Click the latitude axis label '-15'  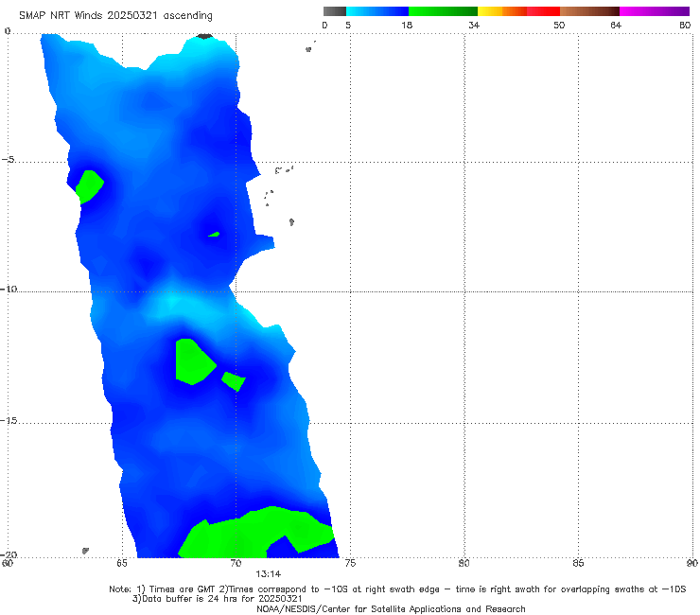[9, 420]
